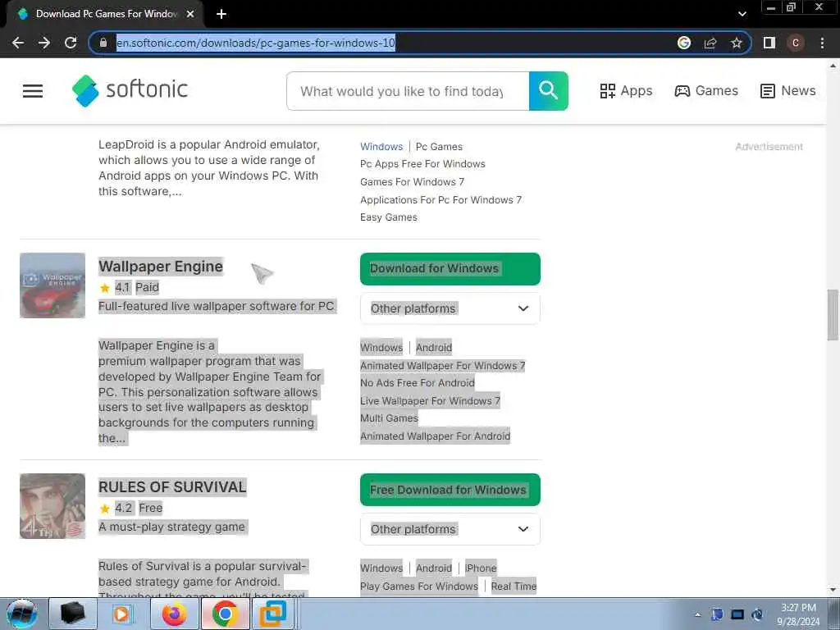Expand Other platforms under Wallpaper Engine
This screenshot has height=630, width=840.
(x=450, y=308)
